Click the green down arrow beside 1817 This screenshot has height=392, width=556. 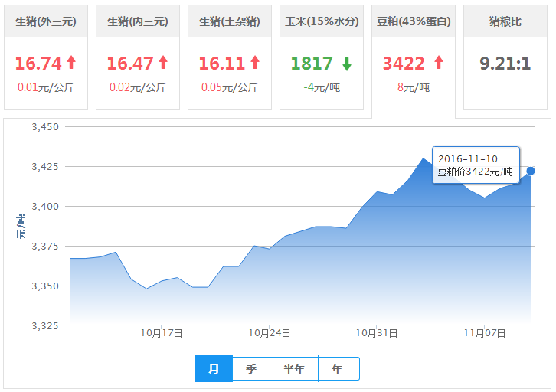(347, 64)
